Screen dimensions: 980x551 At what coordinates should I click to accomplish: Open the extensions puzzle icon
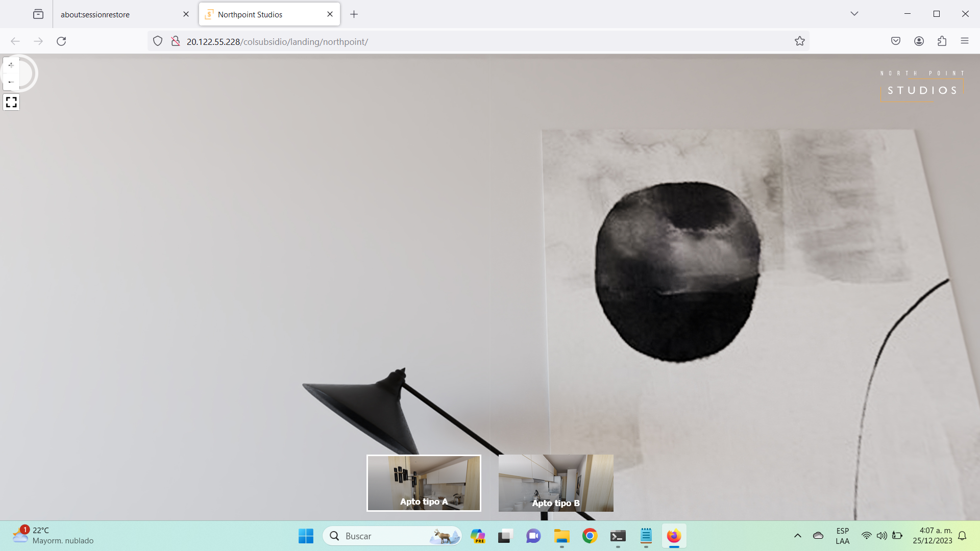click(942, 41)
